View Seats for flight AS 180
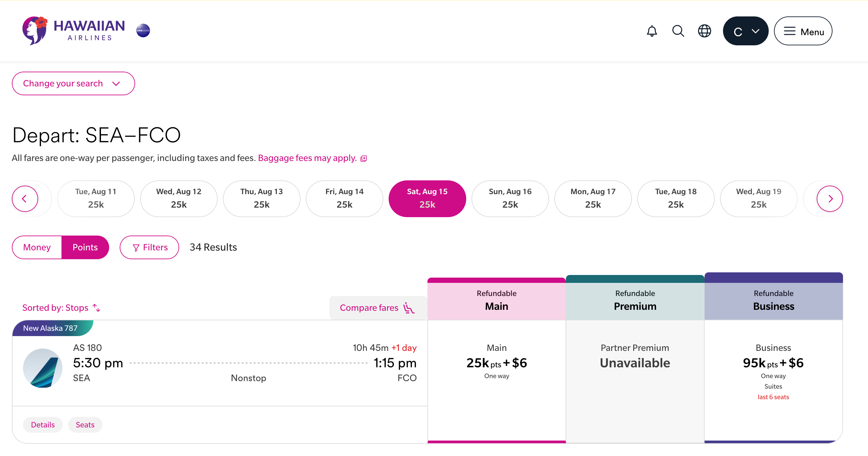Screen dimensions: 868x456 pos(85,425)
